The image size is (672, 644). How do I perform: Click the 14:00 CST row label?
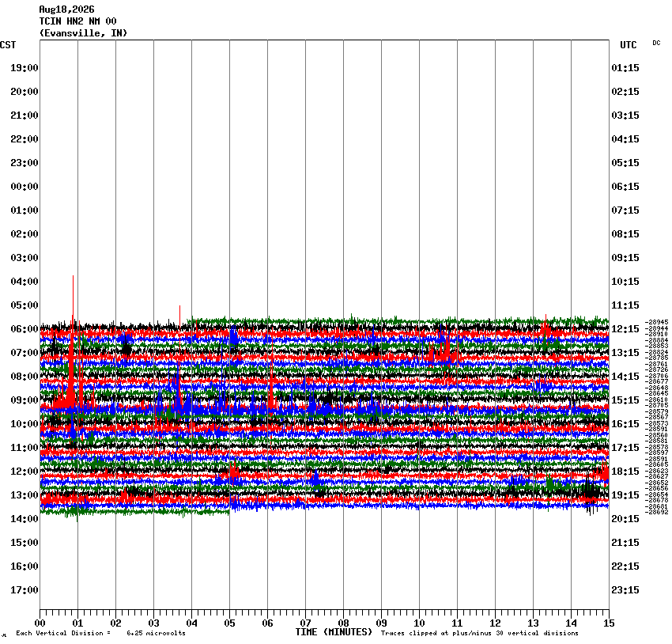24,519
